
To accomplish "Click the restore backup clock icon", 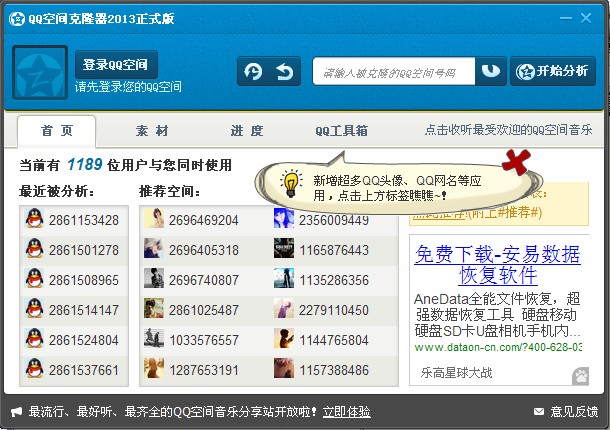I will pos(254,72).
